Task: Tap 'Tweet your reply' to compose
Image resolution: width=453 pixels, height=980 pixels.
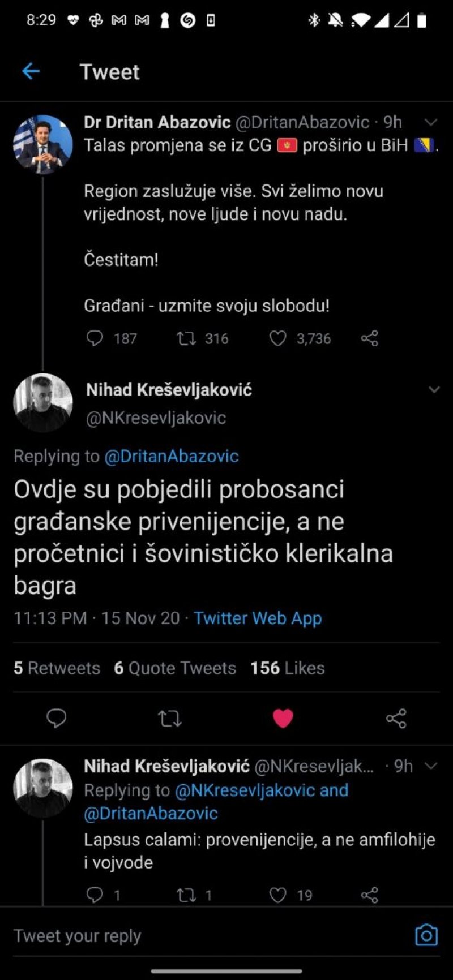Action: 78,936
